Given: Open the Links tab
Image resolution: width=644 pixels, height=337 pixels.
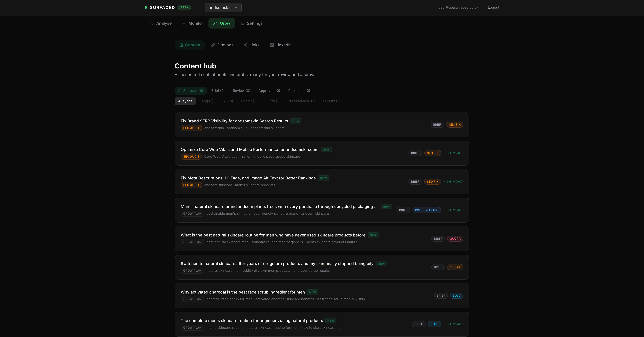Looking at the screenshot, I should coord(251,45).
